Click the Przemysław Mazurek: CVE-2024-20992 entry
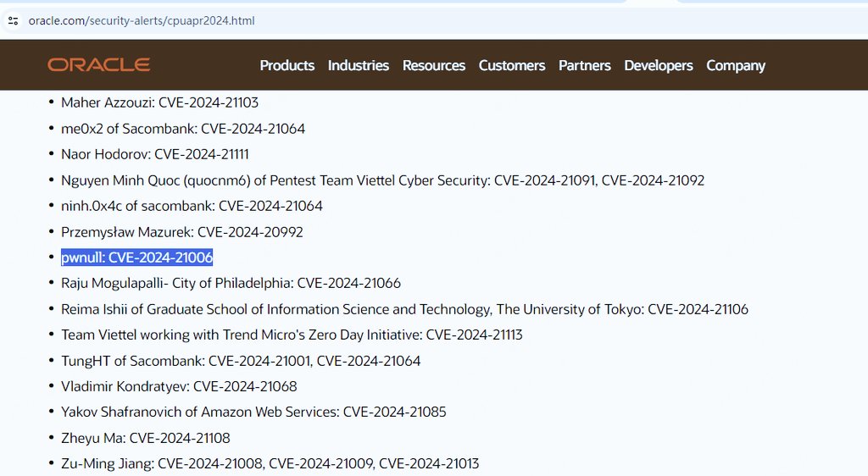Screen dimensions: 868x476 tap(181, 231)
